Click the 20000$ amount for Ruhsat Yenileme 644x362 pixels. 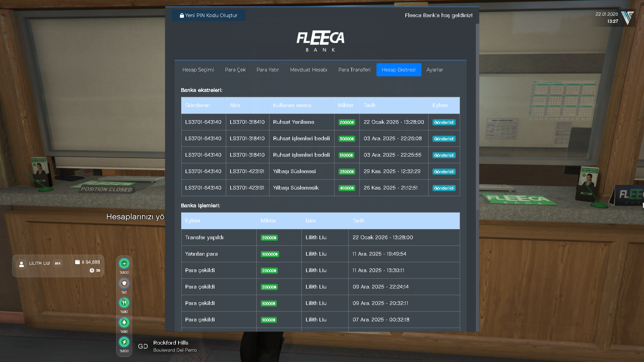coord(347,122)
